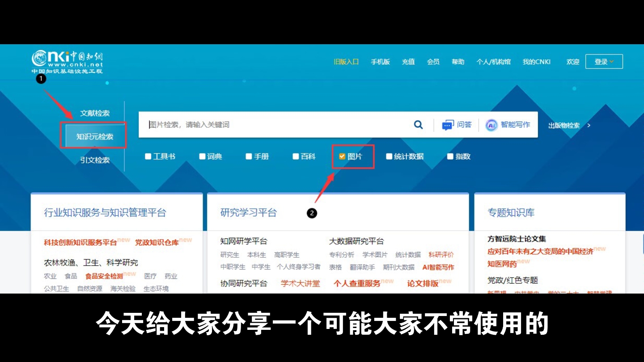Click the search magnifier icon
The height and width of the screenshot is (362, 644).
pyautogui.click(x=418, y=125)
